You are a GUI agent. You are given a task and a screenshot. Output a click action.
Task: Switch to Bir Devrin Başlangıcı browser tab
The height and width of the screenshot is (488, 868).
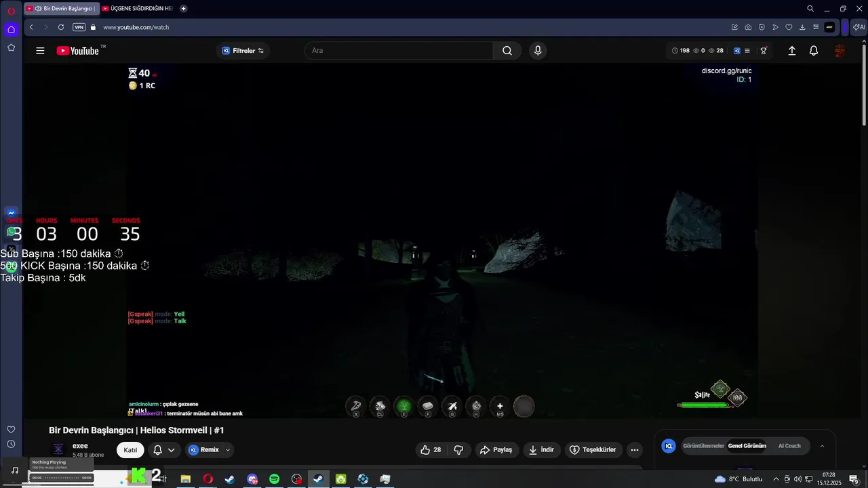click(x=61, y=8)
